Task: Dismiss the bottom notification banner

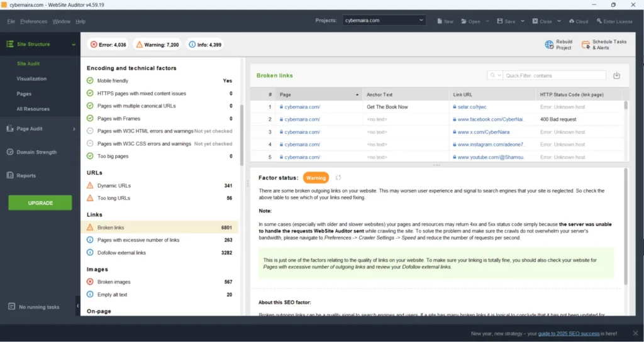Action: pyautogui.click(x=635, y=333)
